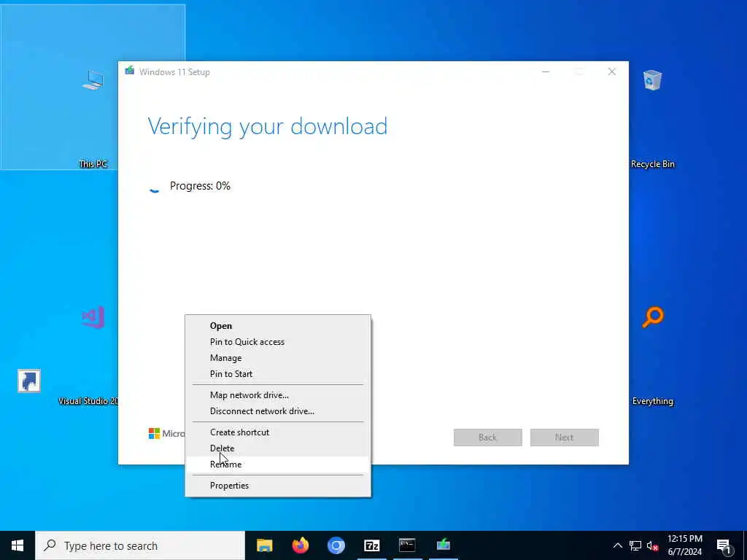Click the disabled Next button

click(x=565, y=437)
